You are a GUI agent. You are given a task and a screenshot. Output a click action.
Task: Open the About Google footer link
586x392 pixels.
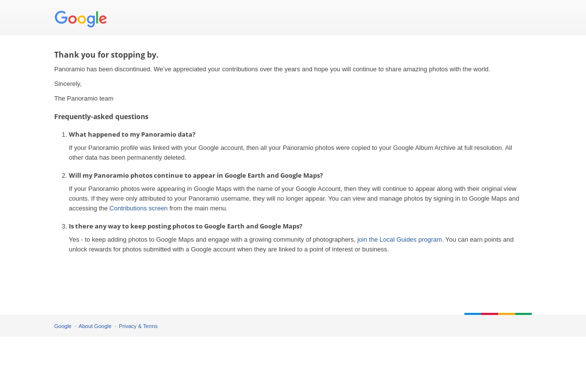tap(95, 326)
